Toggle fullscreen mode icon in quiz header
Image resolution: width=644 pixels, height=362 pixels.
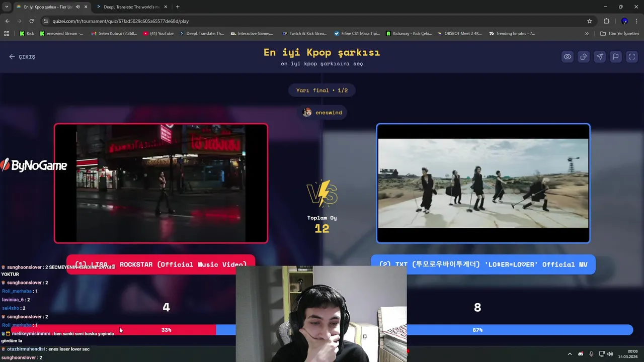(631, 57)
